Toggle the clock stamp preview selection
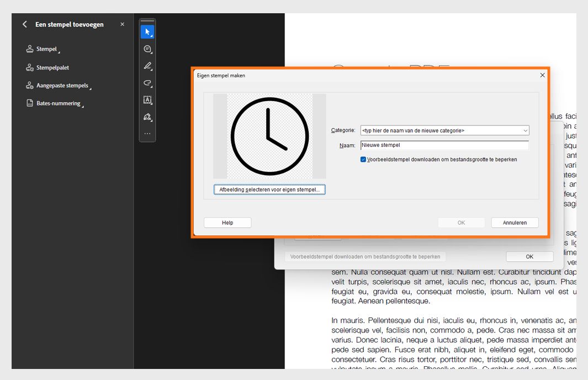The width and height of the screenshot is (588, 380). pos(269,136)
